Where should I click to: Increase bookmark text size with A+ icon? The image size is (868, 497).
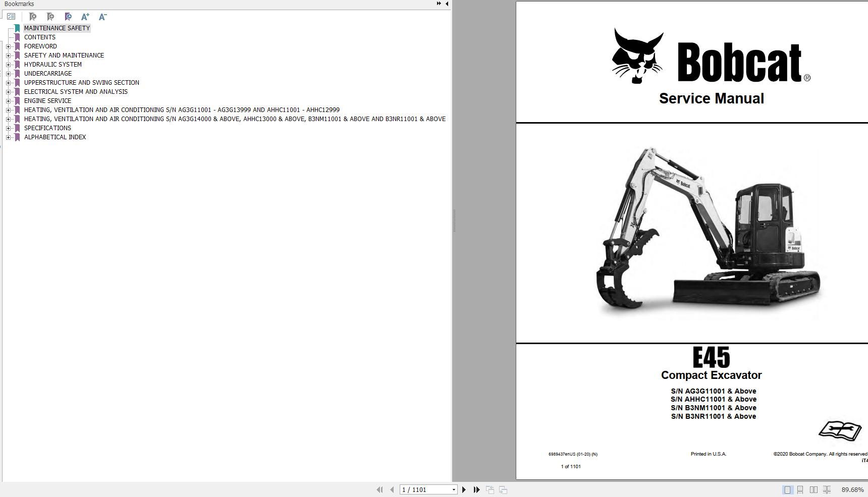(x=85, y=16)
